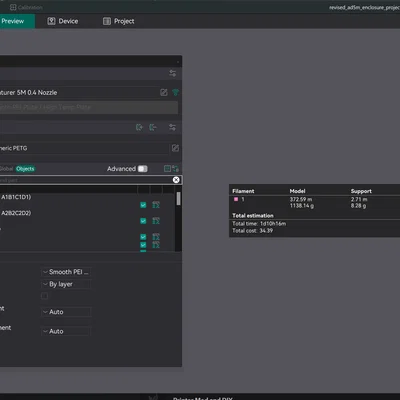Click the compare presets icon beside Advanced

(x=176, y=169)
